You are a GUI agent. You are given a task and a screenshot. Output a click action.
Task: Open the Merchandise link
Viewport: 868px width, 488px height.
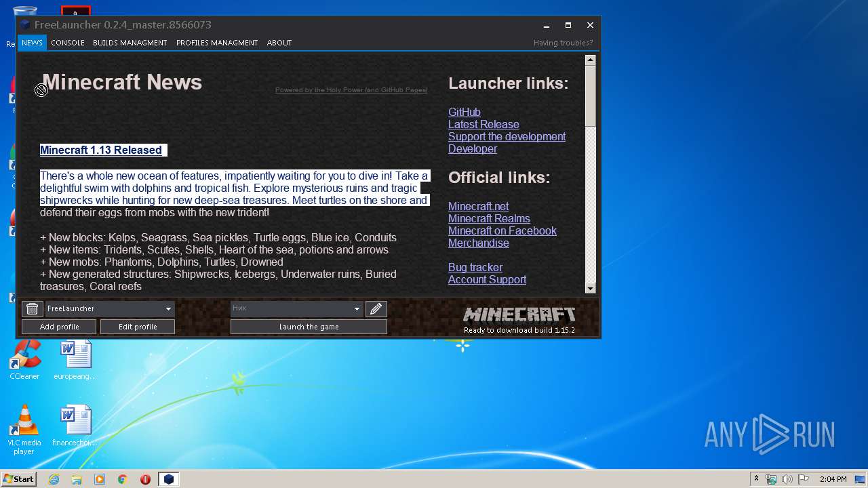pyautogui.click(x=479, y=243)
